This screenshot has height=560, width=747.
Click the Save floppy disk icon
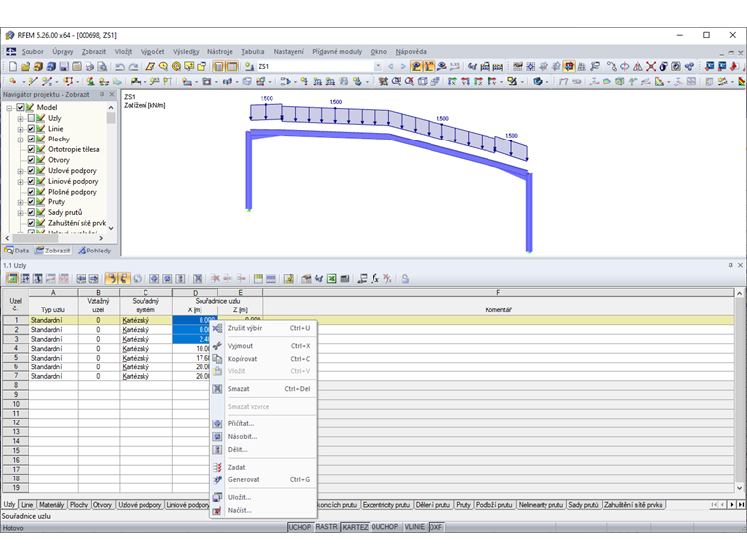click(64, 66)
